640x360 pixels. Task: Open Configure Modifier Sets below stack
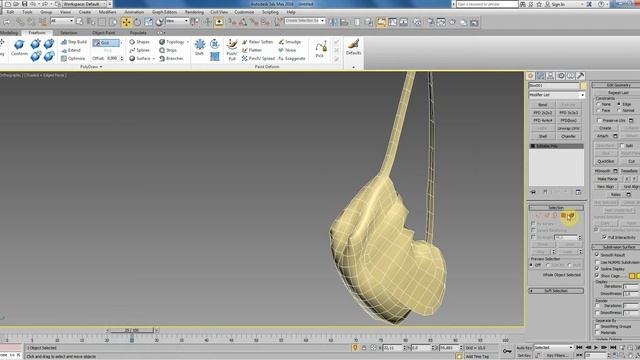pyautogui.click(x=578, y=192)
